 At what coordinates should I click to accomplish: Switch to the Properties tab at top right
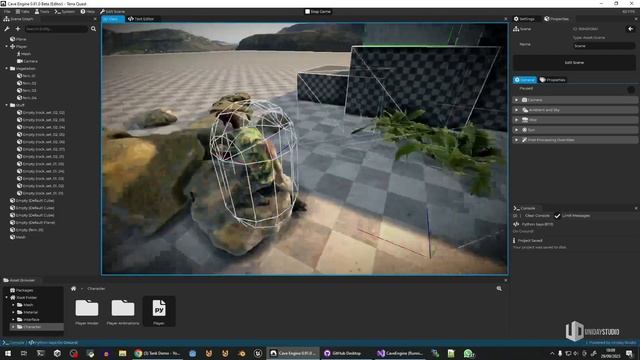point(556,19)
